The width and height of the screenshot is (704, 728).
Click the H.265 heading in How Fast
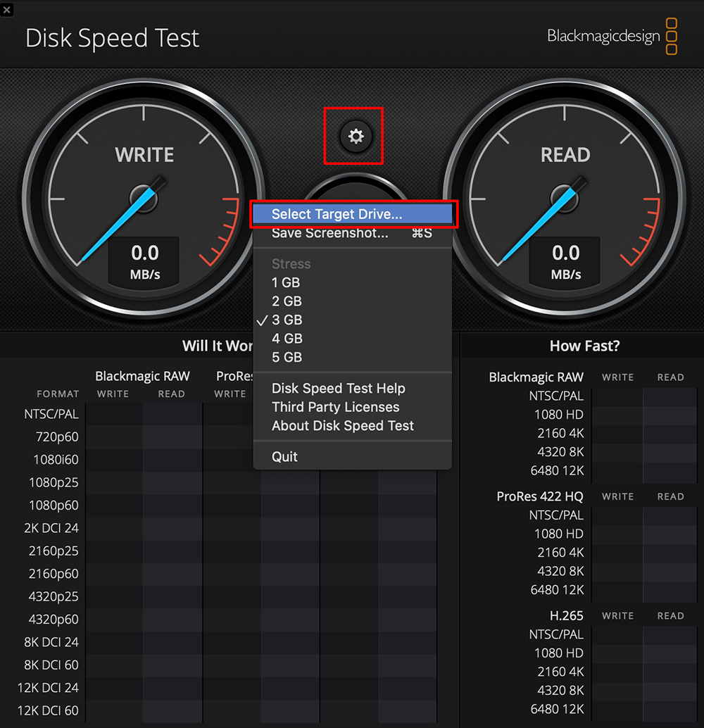tap(566, 615)
